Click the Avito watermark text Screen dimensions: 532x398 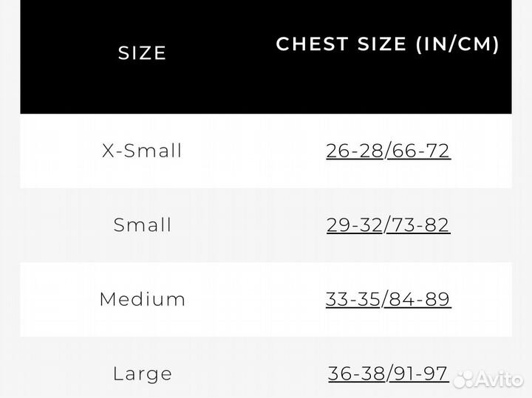pos(500,380)
